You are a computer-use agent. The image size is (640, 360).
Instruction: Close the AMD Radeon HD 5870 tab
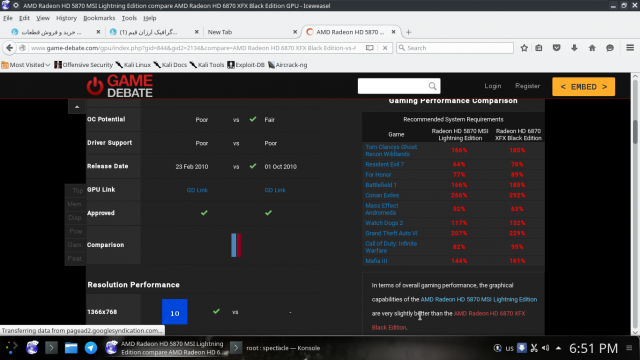coord(393,32)
